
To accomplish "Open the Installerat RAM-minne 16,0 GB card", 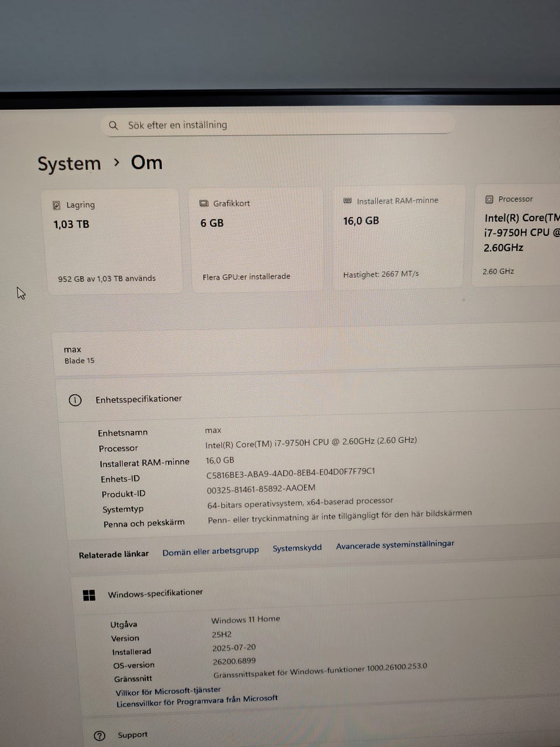I will tap(399, 236).
